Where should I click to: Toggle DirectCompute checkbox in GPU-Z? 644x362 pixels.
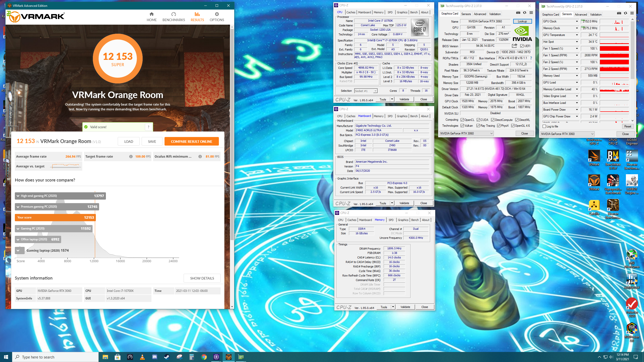point(493,120)
